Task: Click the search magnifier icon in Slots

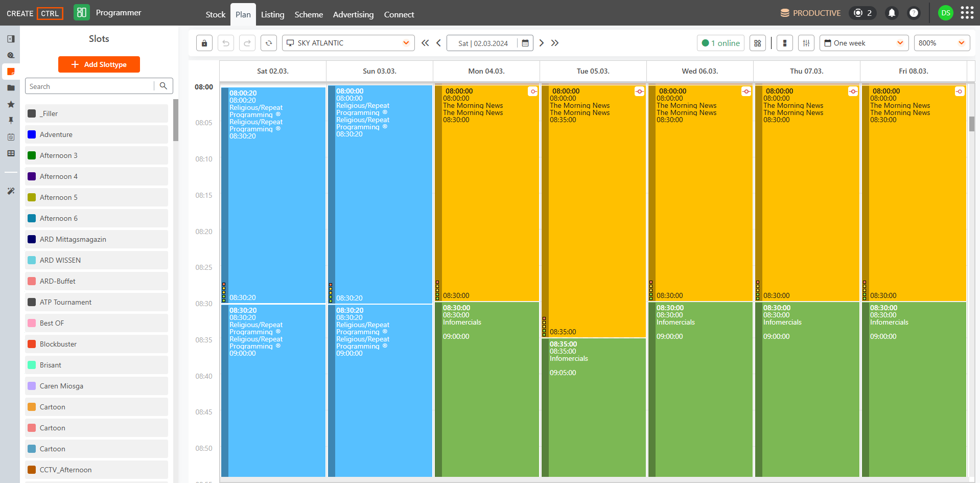Action: click(164, 86)
